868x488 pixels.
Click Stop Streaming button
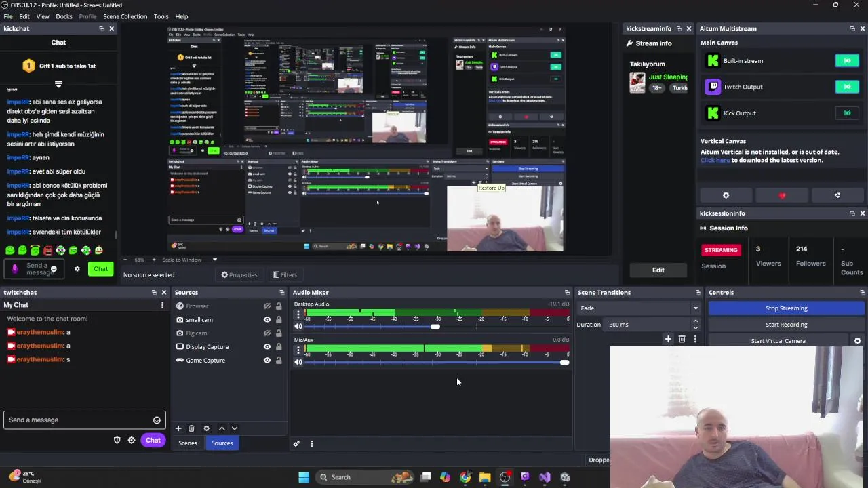coord(787,308)
